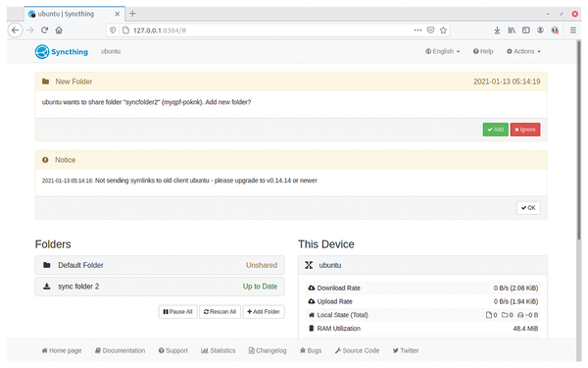588x368 pixels.
Task: Click the Download Rate cloud icon
Action: coord(312,288)
